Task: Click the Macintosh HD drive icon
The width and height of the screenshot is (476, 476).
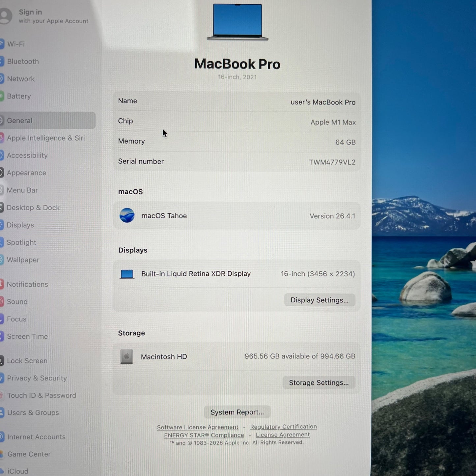Action: (x=126, y=357)
